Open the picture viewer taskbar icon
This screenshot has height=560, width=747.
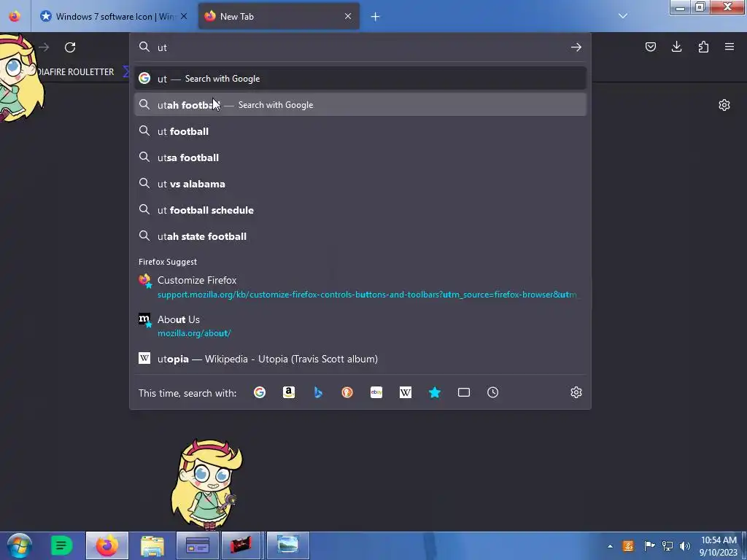point(287,545)
